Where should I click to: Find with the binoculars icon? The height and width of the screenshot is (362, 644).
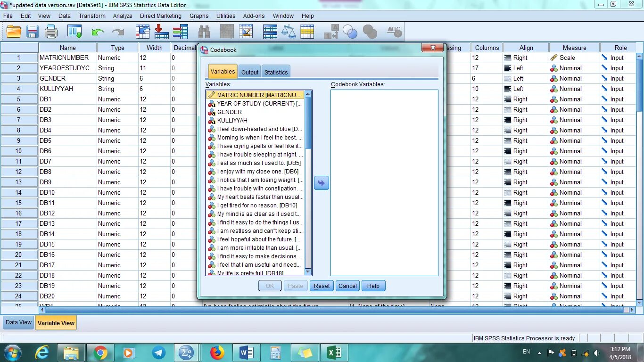(x=204, y=32)
